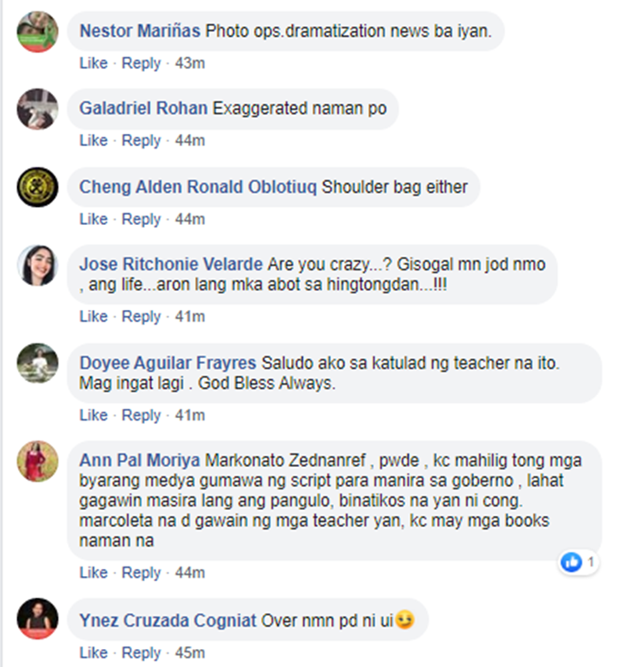
Task: Click the 45m timestamp on Ynez's comment
Action: click(x=190, y=652)
